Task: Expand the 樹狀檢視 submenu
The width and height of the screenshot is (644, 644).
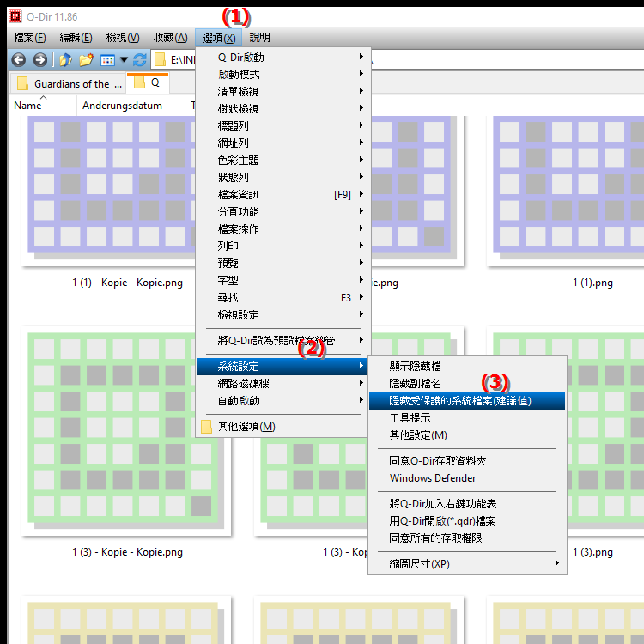Action: [283, 109]
